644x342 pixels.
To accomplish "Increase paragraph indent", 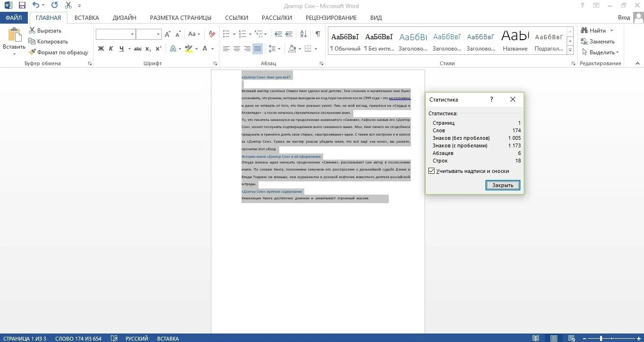I will 289,34.
